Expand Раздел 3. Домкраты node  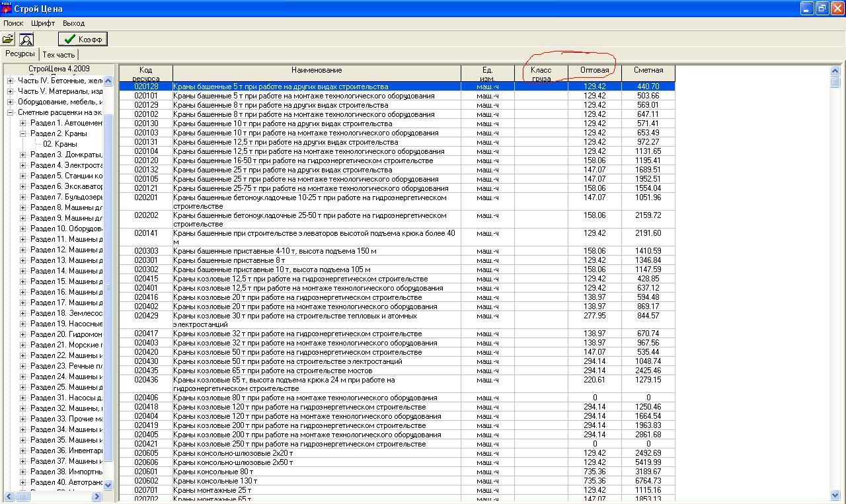(22, 155)
